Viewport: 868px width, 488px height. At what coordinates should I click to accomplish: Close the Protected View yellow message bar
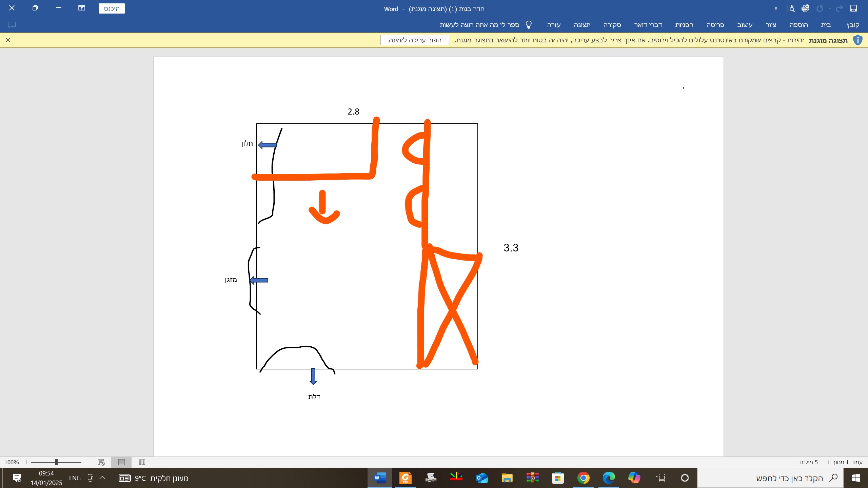tap(8, 40)
